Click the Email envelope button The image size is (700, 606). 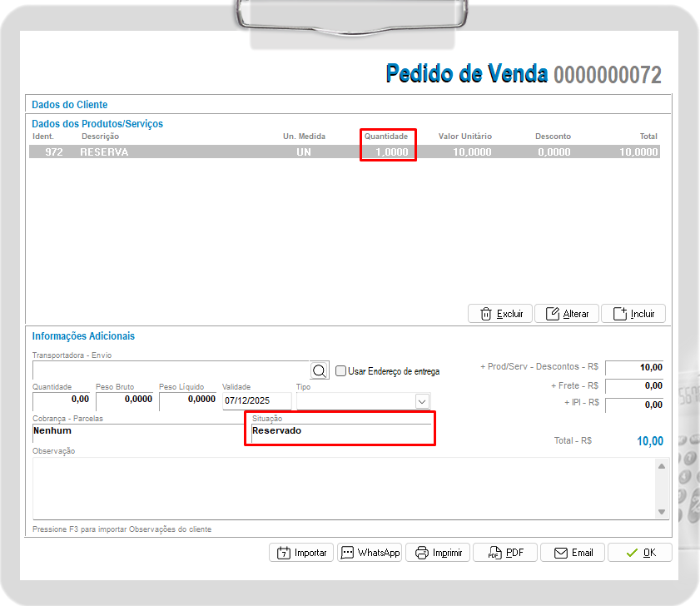[573, 553]
